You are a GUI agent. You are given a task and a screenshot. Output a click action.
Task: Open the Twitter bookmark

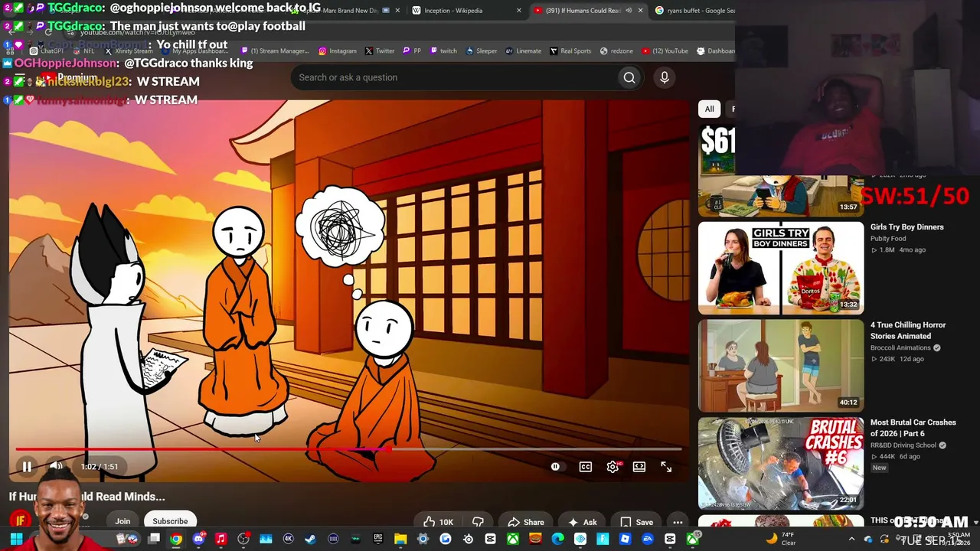coord(380,51)
